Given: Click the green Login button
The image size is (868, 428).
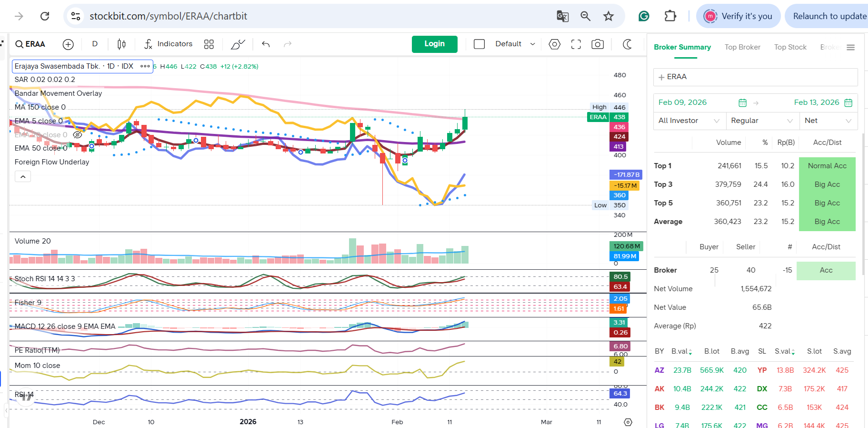Looking at the screenshot, I should pyautogui.click(x=434, y=44).
